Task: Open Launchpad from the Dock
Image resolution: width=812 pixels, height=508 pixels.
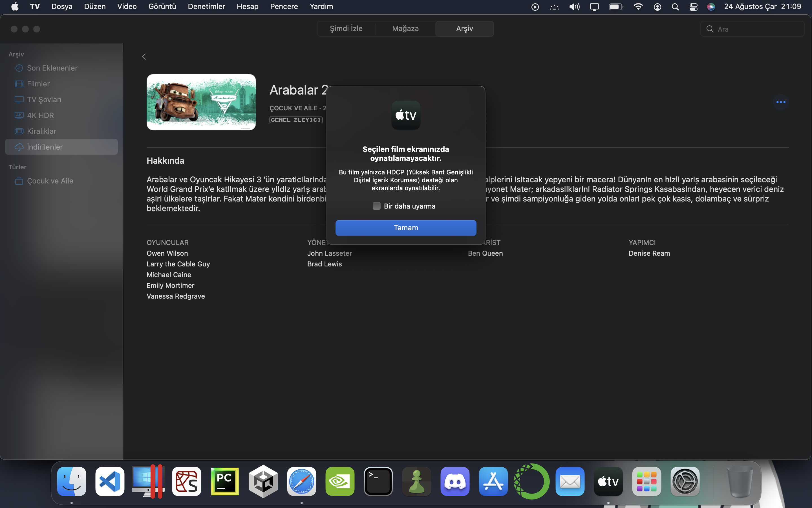Action: pos(646,481)
